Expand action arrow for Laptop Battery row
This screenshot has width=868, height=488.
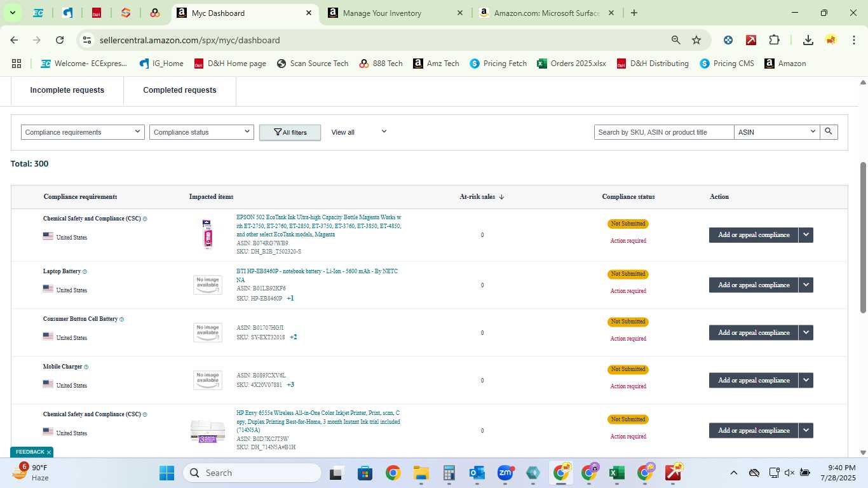(x=806, y=285)
